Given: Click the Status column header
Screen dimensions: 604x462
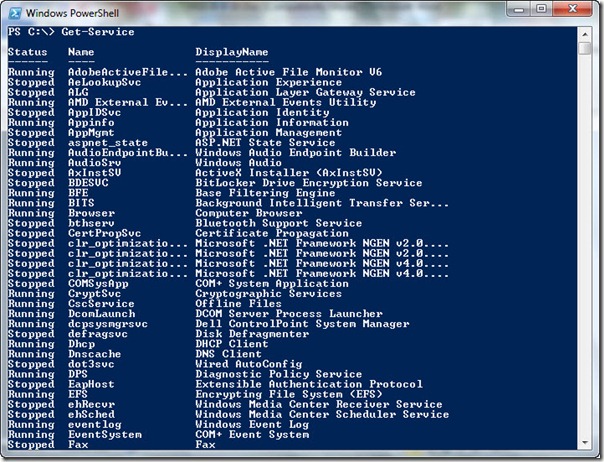Looking at the screenshot, I should click(x=28, y=52).
